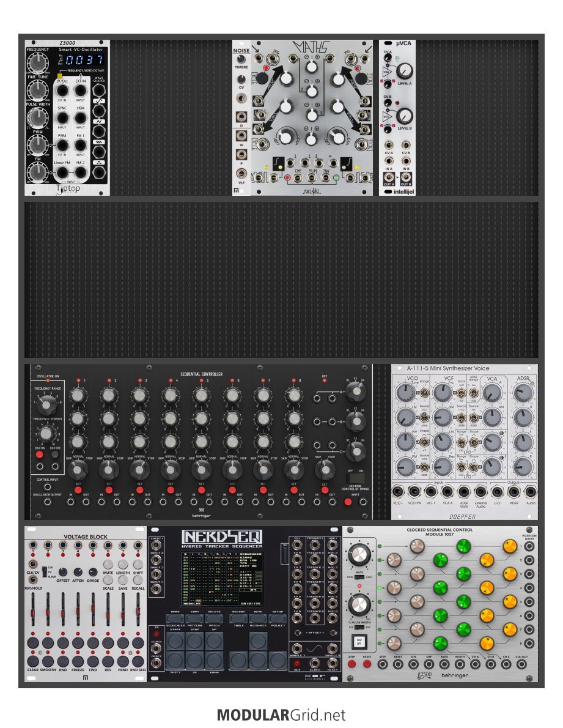
Task: Click the Z3000 FINE TUNE knob
Action: click(x=37, y=89)
